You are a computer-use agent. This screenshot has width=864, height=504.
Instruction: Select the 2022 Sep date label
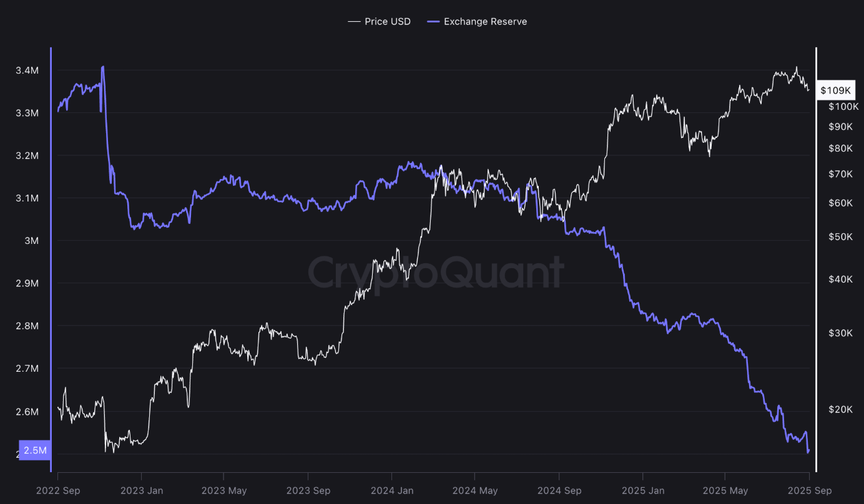pos(57,491)
